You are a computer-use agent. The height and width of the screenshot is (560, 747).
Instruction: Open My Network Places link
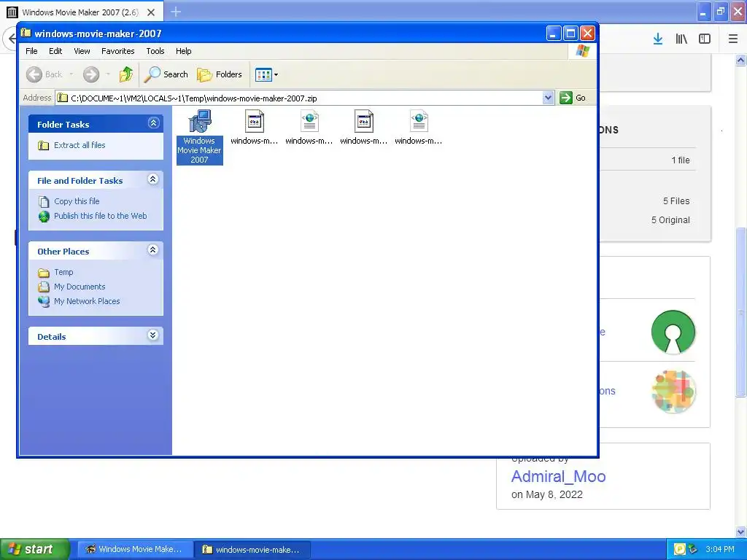(87, 301)
